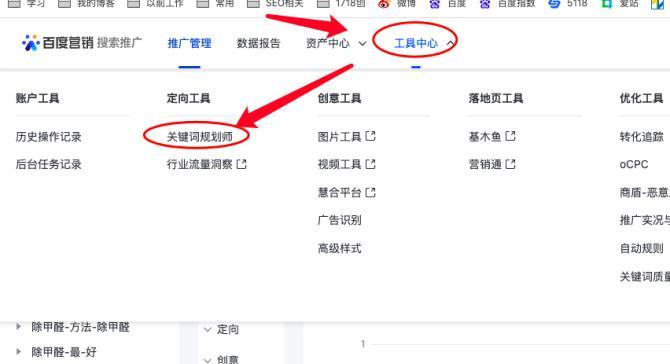Collapse the 创意 section chevron
Screen dimensions: 670x364
[207, 360]
